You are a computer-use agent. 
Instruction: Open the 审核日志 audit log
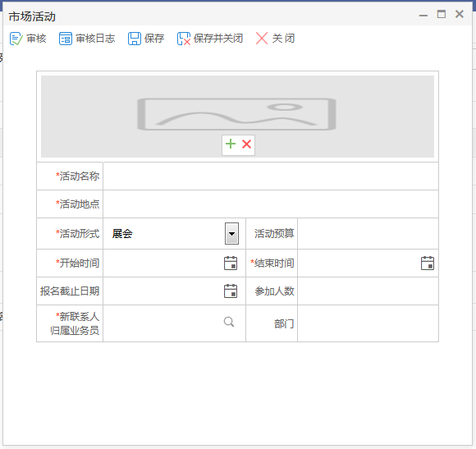(87, 39)
